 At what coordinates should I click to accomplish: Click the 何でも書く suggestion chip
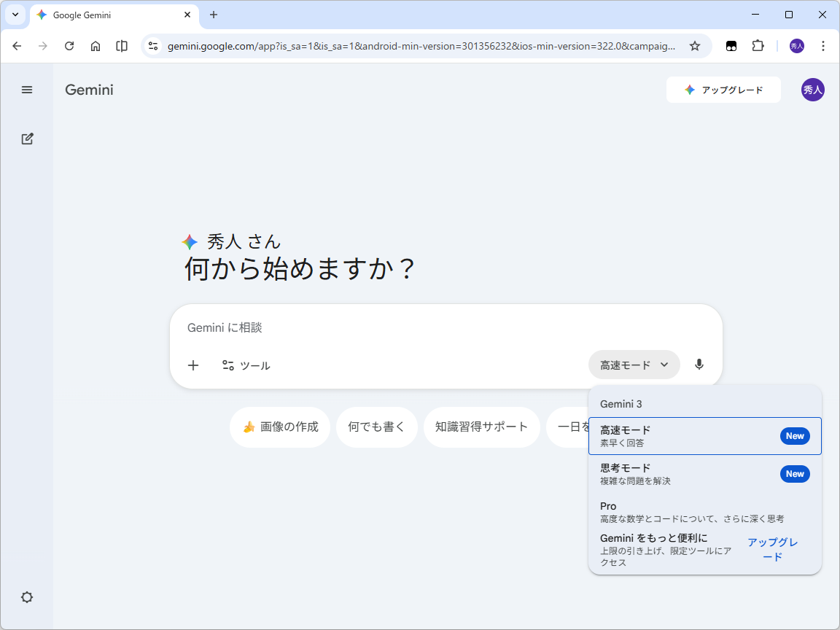tap(376, 427)
